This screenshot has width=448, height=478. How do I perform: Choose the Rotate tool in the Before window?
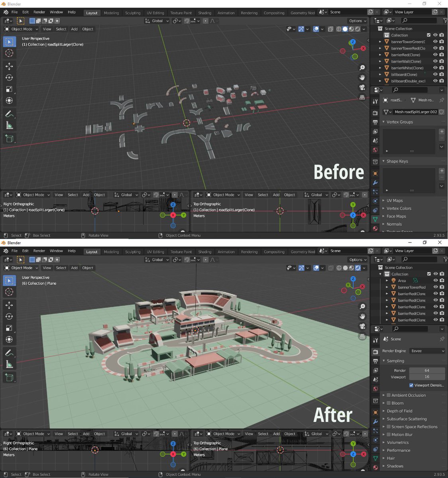tap(9, 78)
